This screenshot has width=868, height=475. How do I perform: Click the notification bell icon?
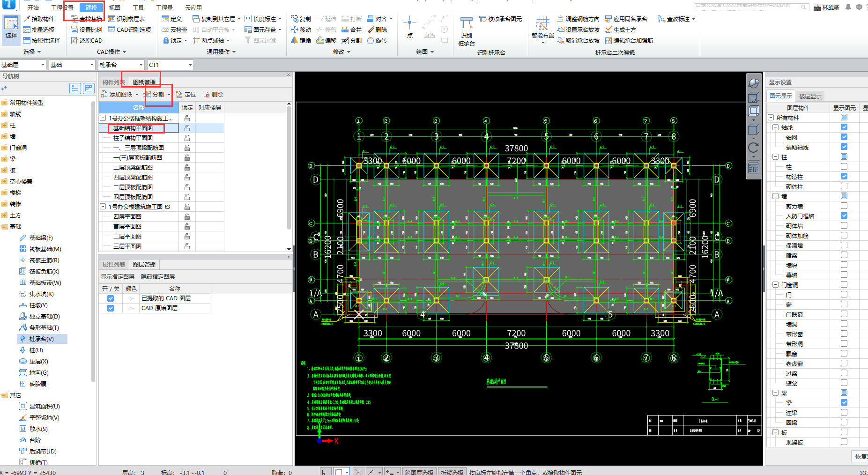coord(848,7)
